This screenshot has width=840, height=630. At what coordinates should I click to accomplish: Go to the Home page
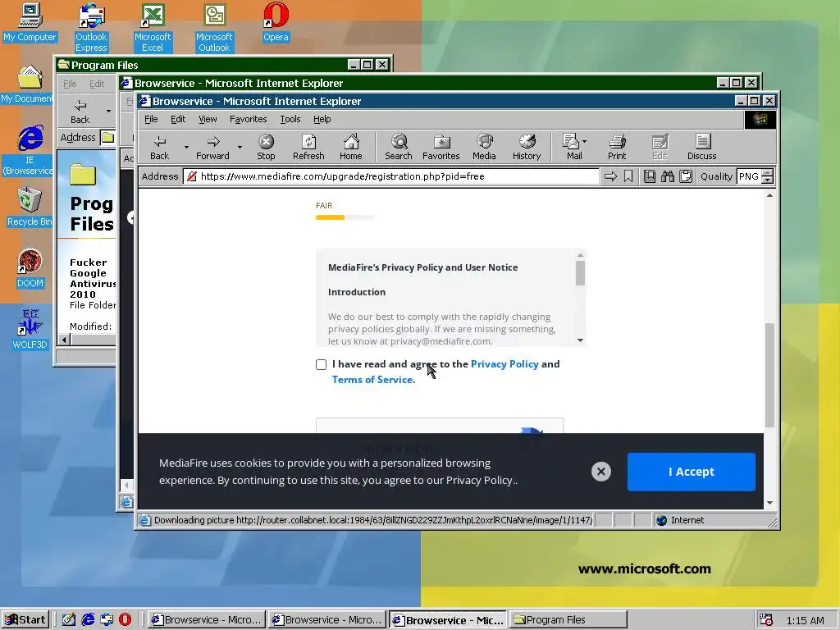click(x=351, y=147)
